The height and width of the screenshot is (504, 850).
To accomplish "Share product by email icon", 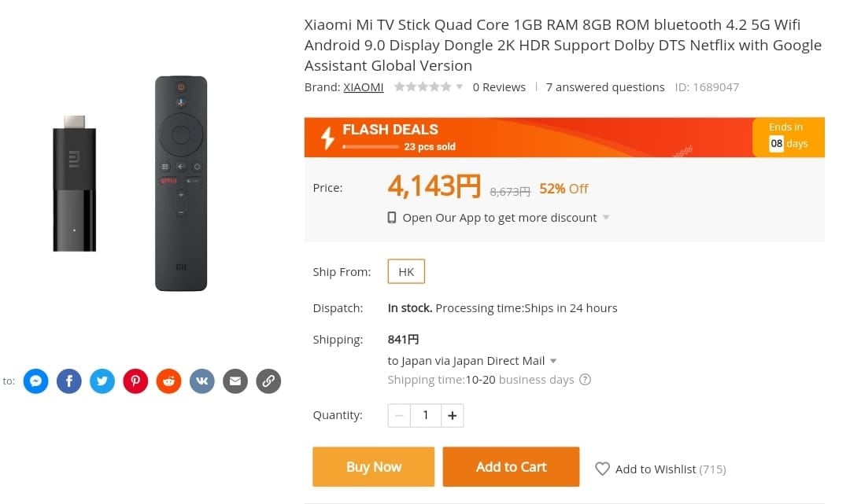I will click(235, 381).
